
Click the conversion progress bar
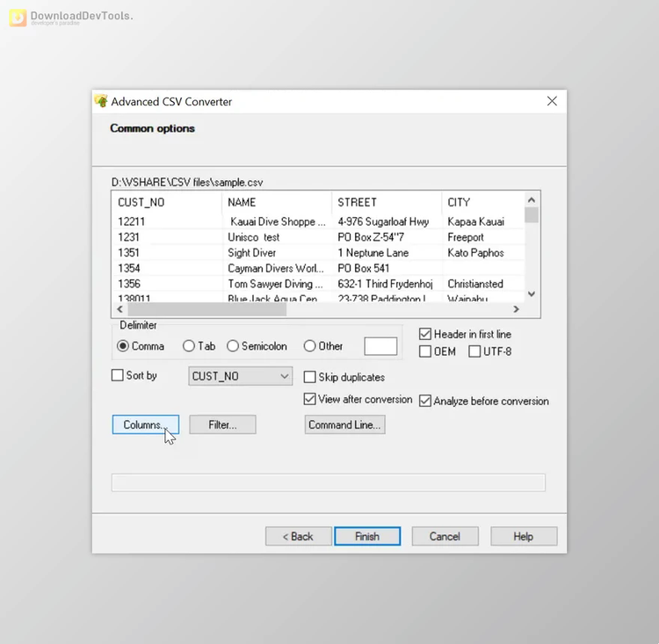click(x=329, y=482)
